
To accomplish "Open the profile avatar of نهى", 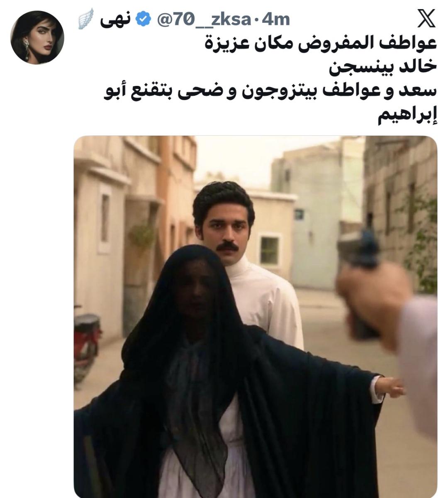I will (37, 38).
